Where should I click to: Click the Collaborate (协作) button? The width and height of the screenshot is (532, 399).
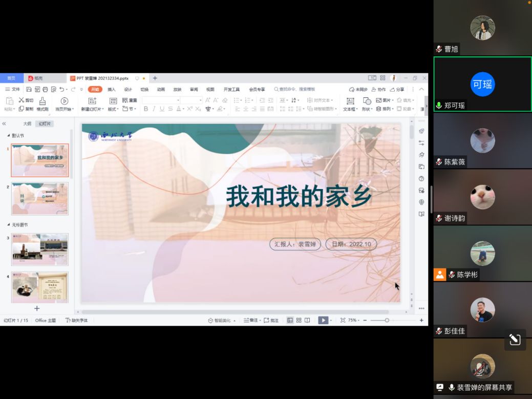[378, 89]
